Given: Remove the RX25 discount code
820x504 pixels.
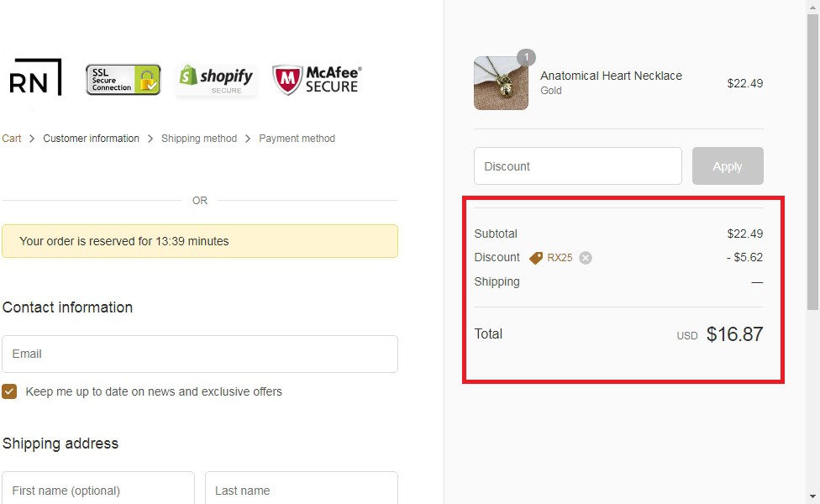Looking at the screenshot, I should [586, 258].
